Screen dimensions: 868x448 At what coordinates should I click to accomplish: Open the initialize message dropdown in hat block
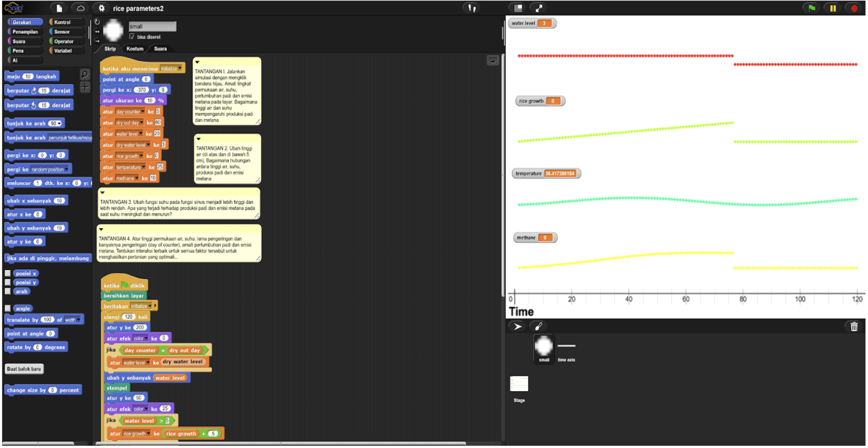click(x=179, y=69)
